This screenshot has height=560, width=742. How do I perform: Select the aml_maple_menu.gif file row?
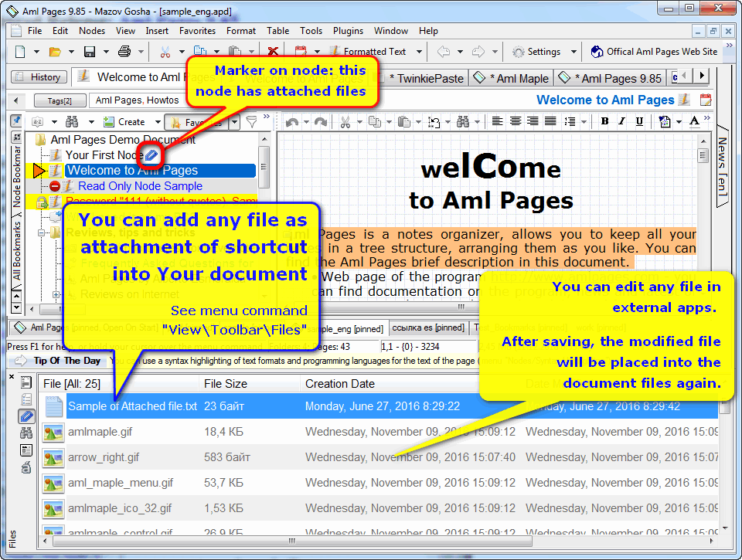379,483
